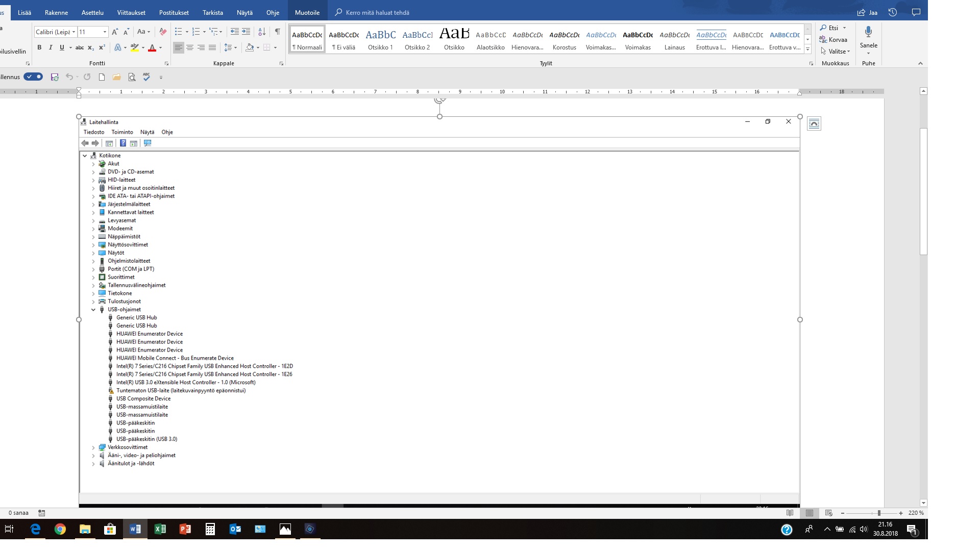The width and height of the screenshot is (980, 551).
Task: Open font name dropdown
Action: (x=73, y=32)
